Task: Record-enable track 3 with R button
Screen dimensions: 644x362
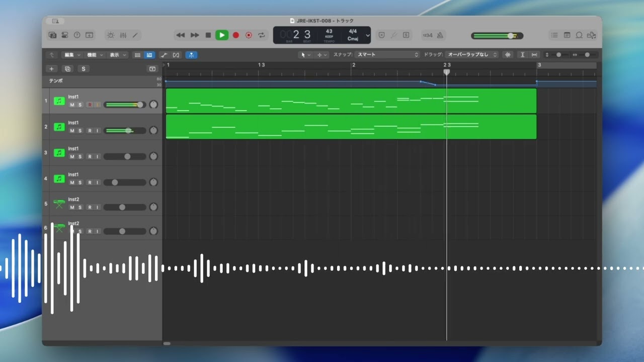Action: point(90,157)
